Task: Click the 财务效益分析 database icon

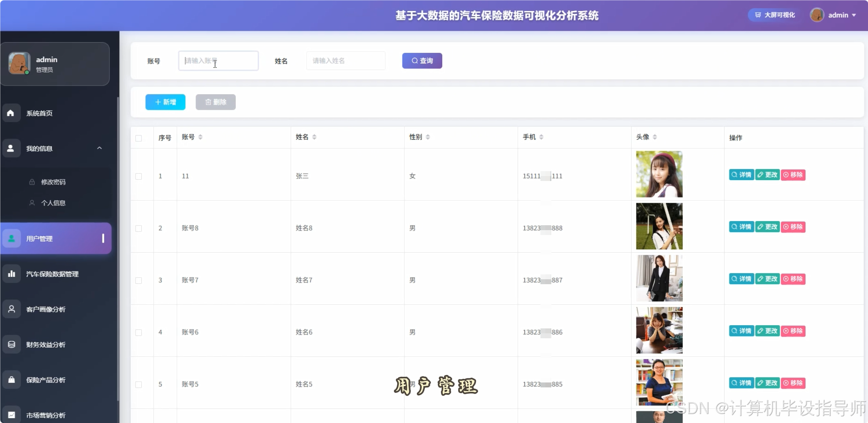Action: (11, 344)
